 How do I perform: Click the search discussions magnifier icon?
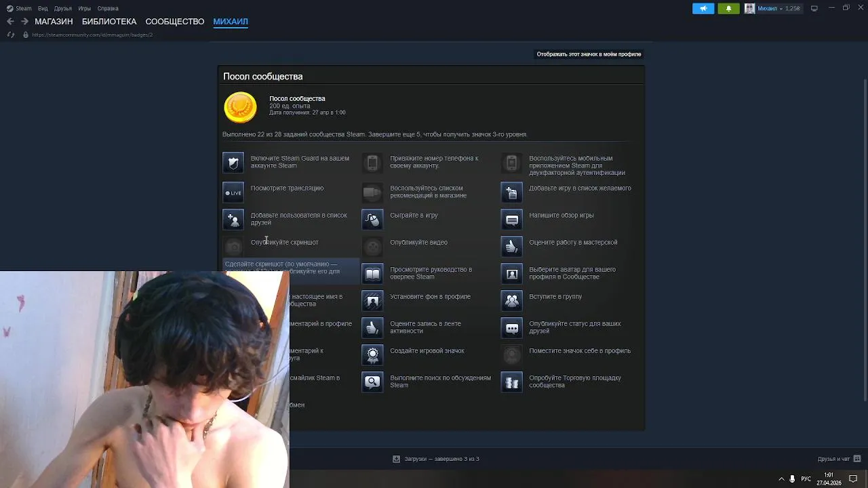tap(372, 382)
